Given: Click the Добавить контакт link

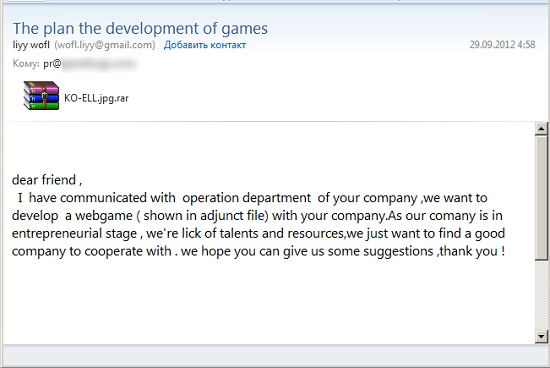Looking at the screenshot, I should [x=205, y=45].
